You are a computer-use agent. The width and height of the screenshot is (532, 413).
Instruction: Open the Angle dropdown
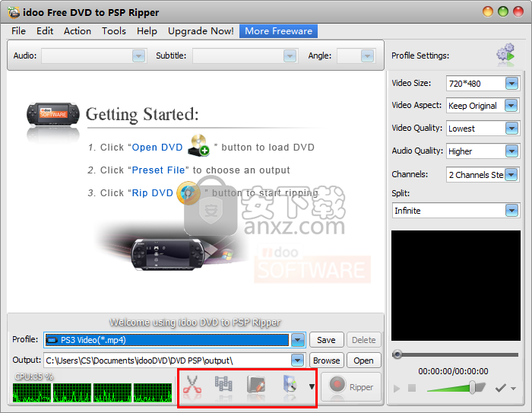(367, 56)
